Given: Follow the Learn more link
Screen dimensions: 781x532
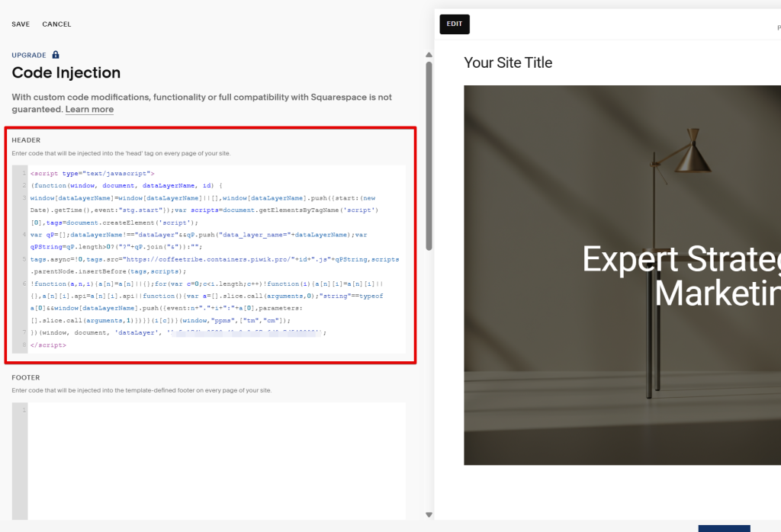Looking at the screenshot, I should click(90, 110).
